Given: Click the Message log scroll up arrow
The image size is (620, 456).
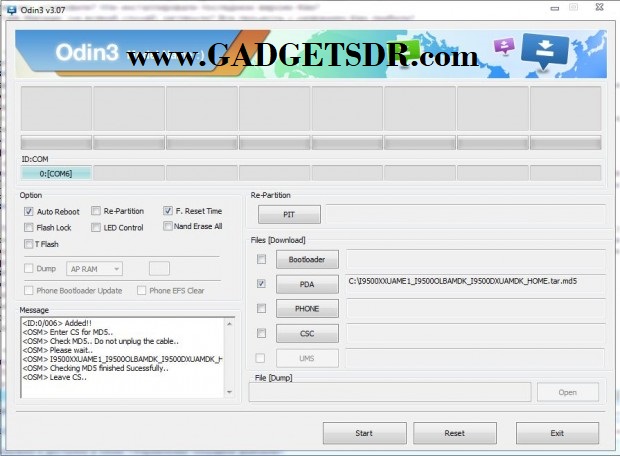Looking at the screenshot, I should point(229,324).
